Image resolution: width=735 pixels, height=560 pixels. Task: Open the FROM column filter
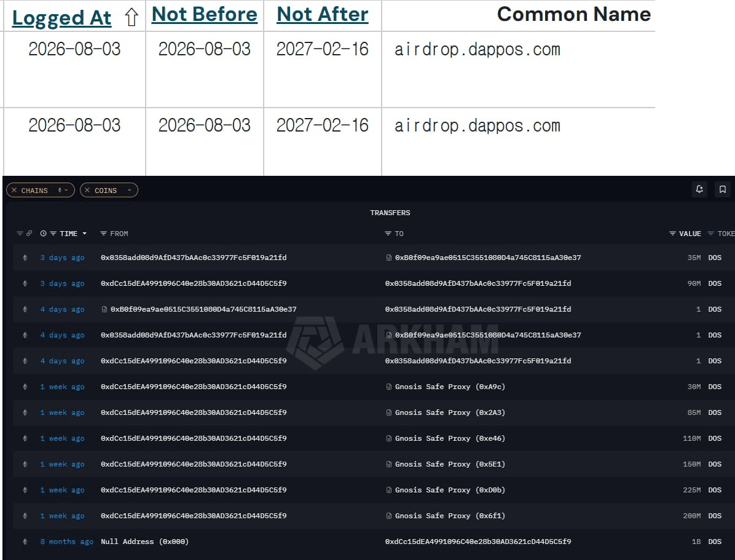tap(103, 233)
